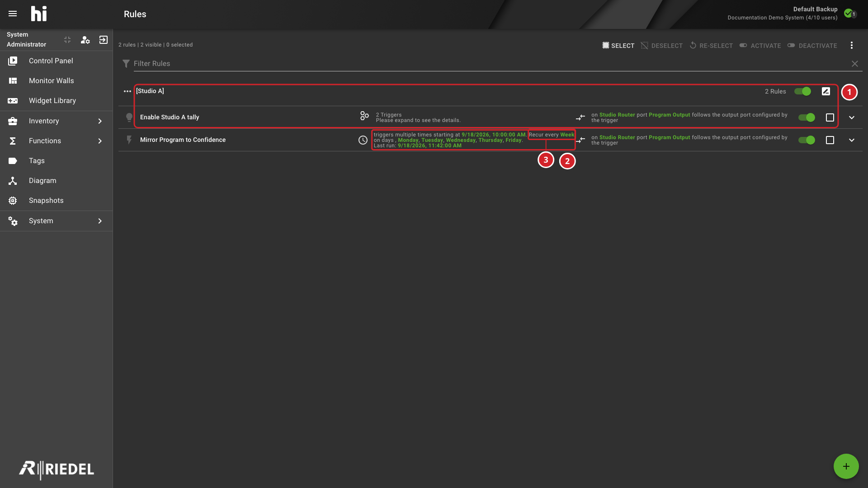Click the System gears icon
Screen dimensions: 868x488
[x=13, y=221]
